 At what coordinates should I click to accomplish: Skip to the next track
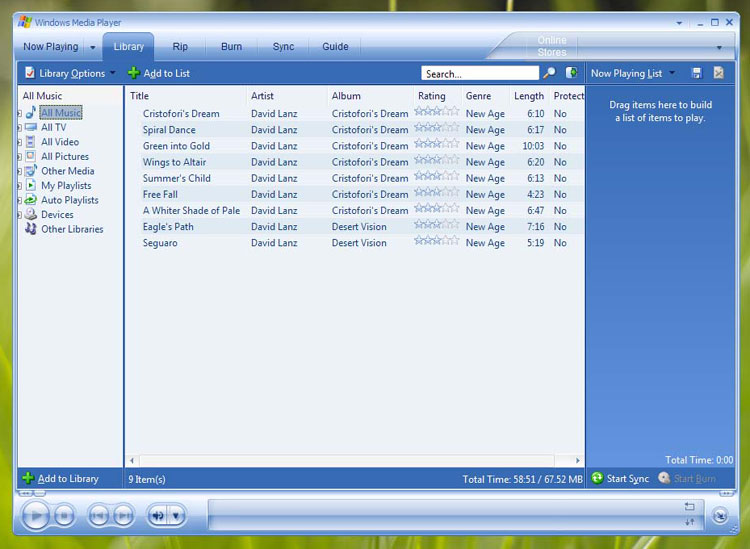124,516
